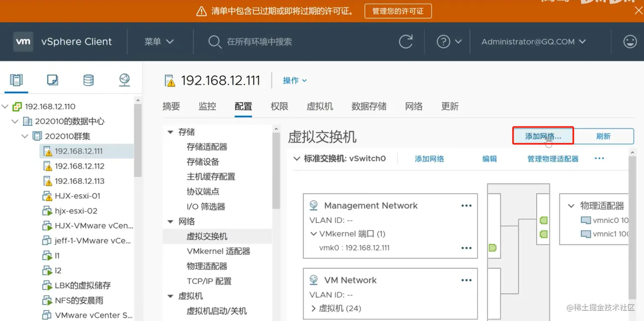Open the Hosts and Clusters view icon
The height and width of the screenshot is (321, 644).
16,80
